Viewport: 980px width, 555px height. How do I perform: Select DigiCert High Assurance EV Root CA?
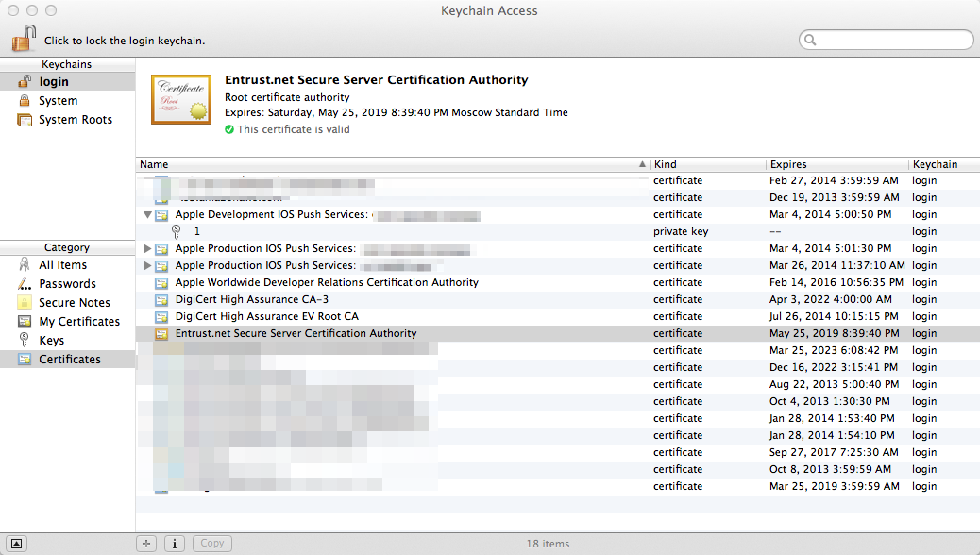tap(557, 316)
